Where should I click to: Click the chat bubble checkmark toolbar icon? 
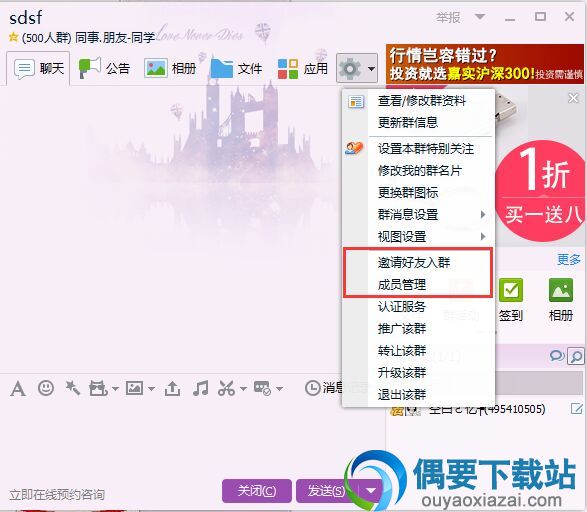click(x=262, y=388)
